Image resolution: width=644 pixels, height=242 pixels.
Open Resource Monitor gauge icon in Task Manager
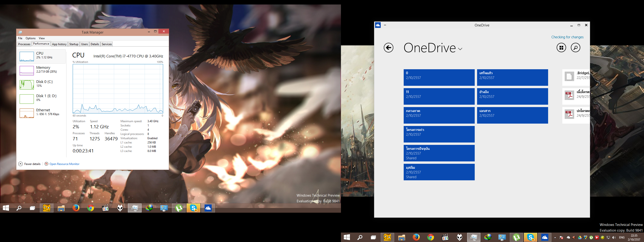coord(46,164)
